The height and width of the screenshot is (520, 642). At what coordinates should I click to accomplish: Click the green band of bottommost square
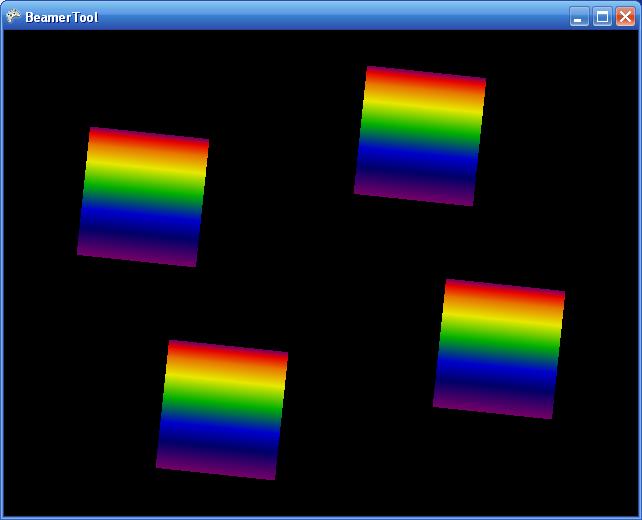click(x=223, y=401)
